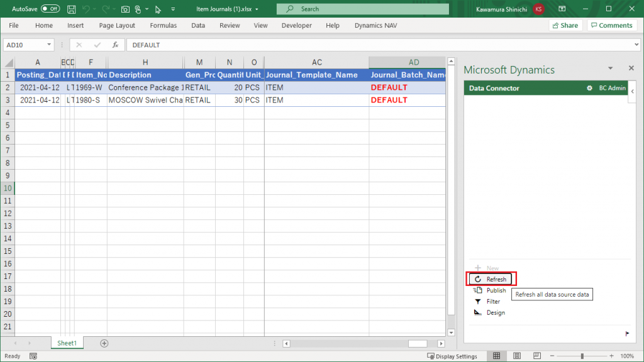Screen dimensions: 644x362
Task: Switch to Normal view
Action: (497, 356)
